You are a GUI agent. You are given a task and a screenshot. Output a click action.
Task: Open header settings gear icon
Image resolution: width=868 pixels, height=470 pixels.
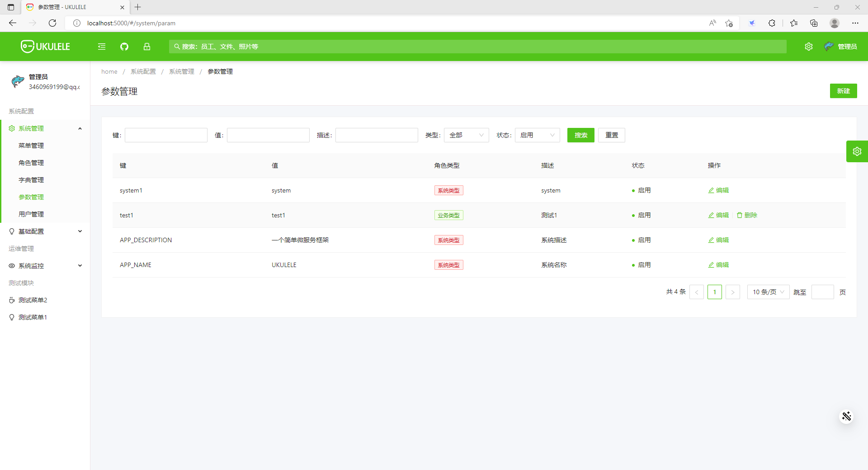coord(809,47)
